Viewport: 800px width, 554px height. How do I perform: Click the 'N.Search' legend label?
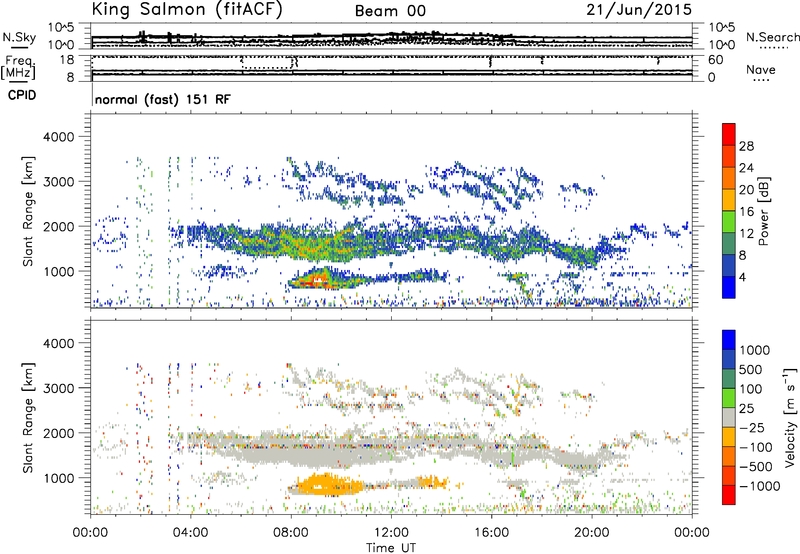pos(772,37)
